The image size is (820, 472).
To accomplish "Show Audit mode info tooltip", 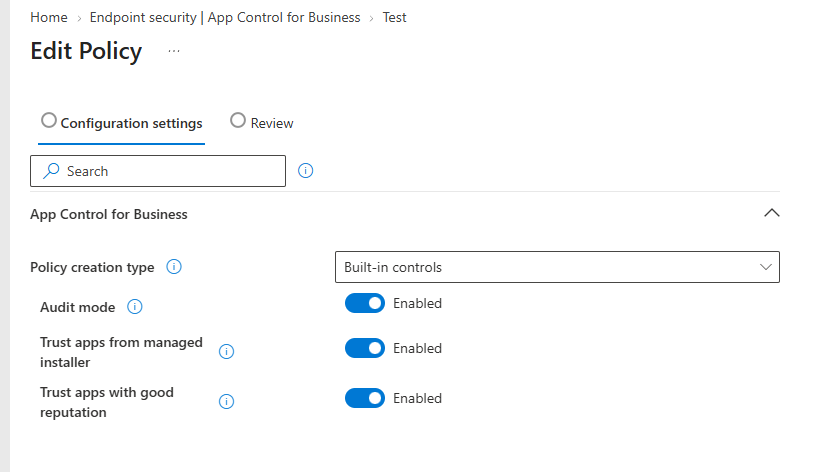I will 134,306.
